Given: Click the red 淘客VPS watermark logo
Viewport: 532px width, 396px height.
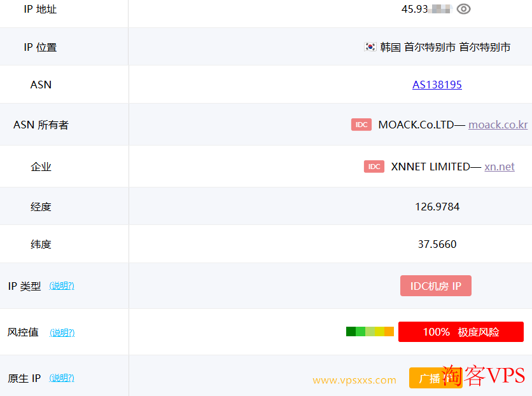Looking at the screenshot, I should 484,375.
